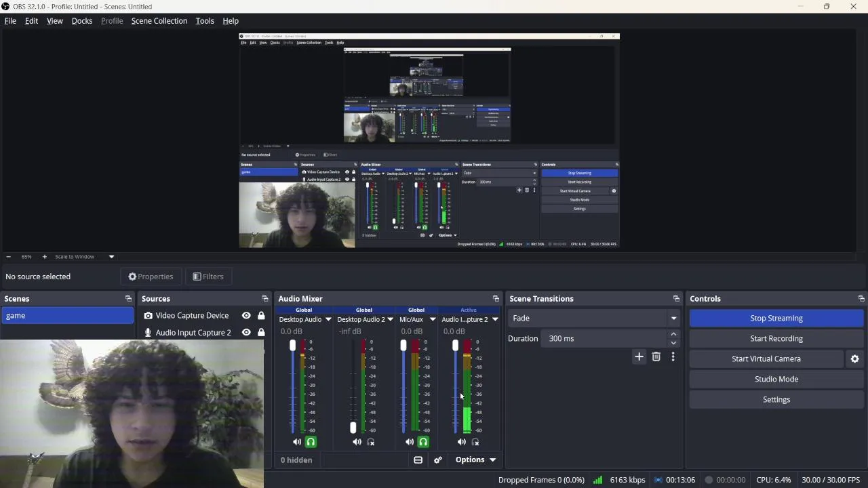Select the game scene
The height and width of the screenshot is (488, 868).
pos(67,316)
